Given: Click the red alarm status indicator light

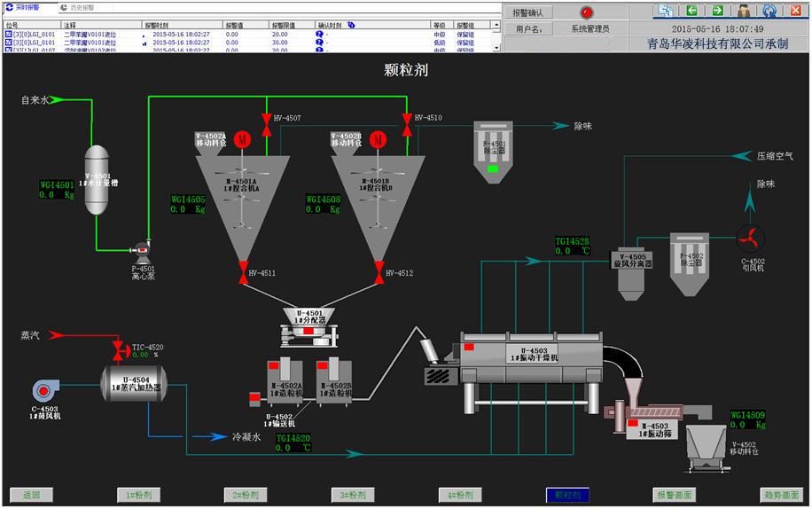Looking at the screenshot, I should tap(587, 12).
